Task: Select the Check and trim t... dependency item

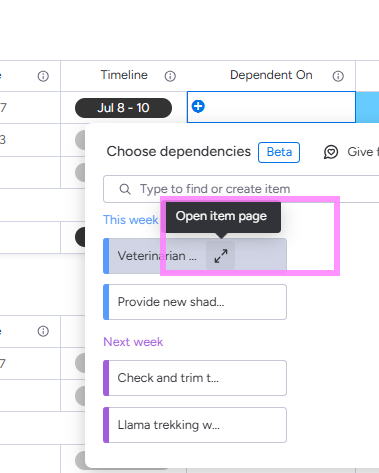Action: pyautogui.click(x=195, y=378)
